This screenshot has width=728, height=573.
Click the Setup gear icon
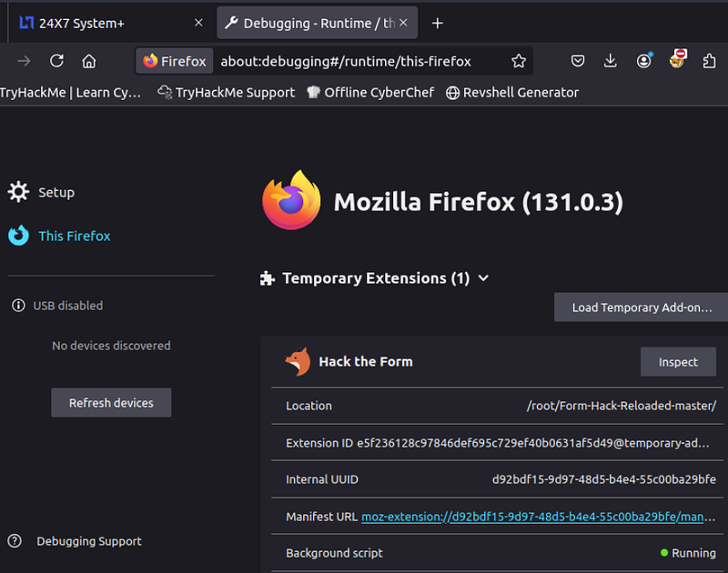pos(18,192)
